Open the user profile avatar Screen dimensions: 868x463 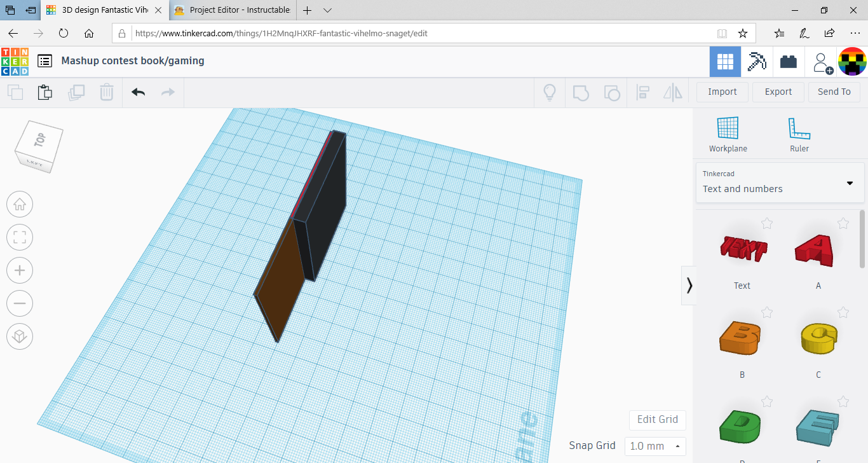click(x=853, y=62)
